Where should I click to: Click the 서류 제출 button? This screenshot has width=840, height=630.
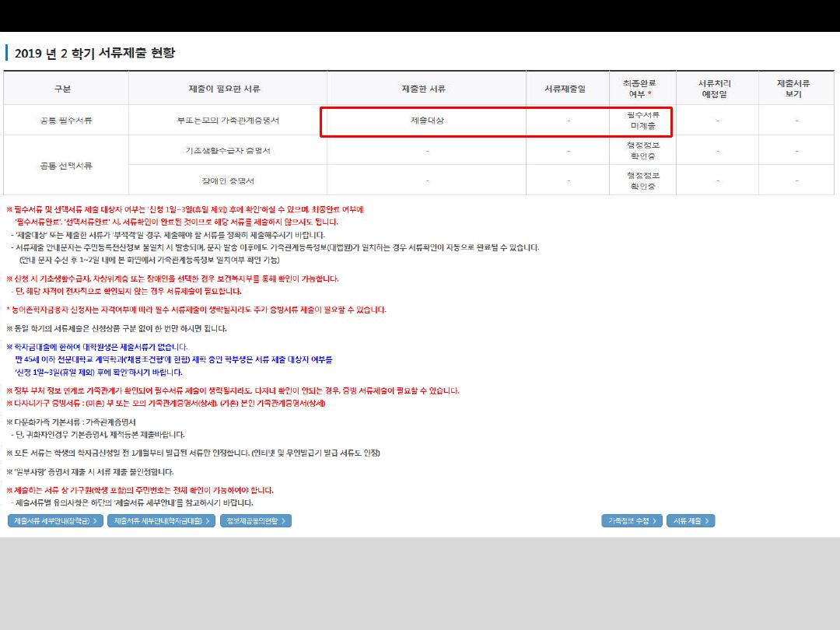tap(691, 520)
